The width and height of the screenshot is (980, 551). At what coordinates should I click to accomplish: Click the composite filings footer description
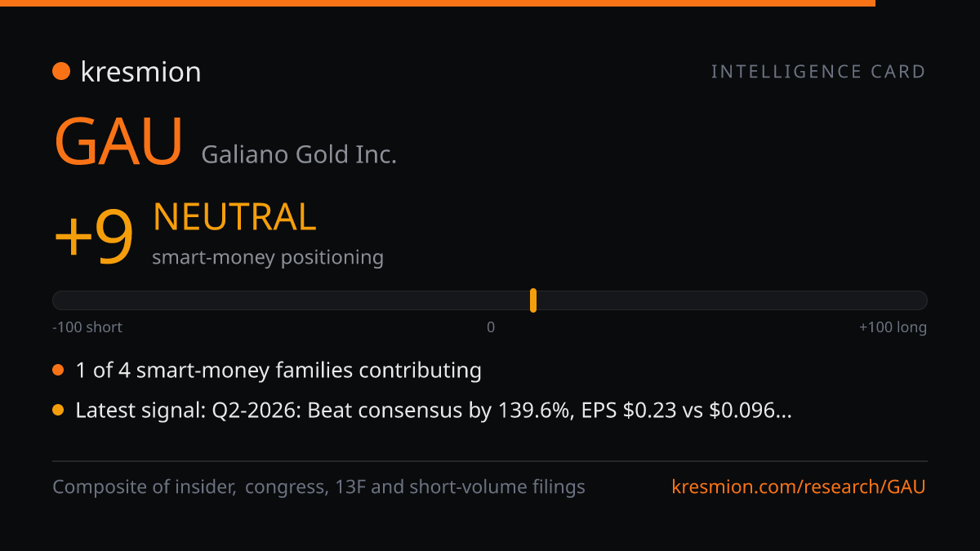[318, 487]
